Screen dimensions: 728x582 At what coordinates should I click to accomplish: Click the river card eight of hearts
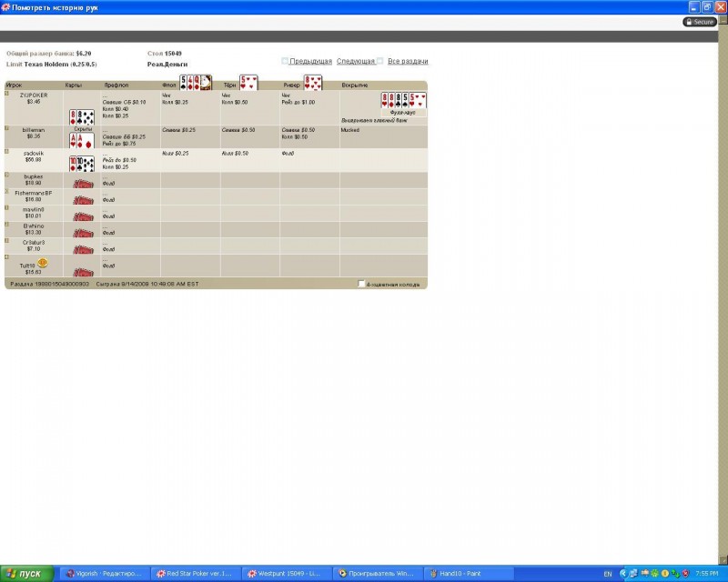(x=313, y=82)
